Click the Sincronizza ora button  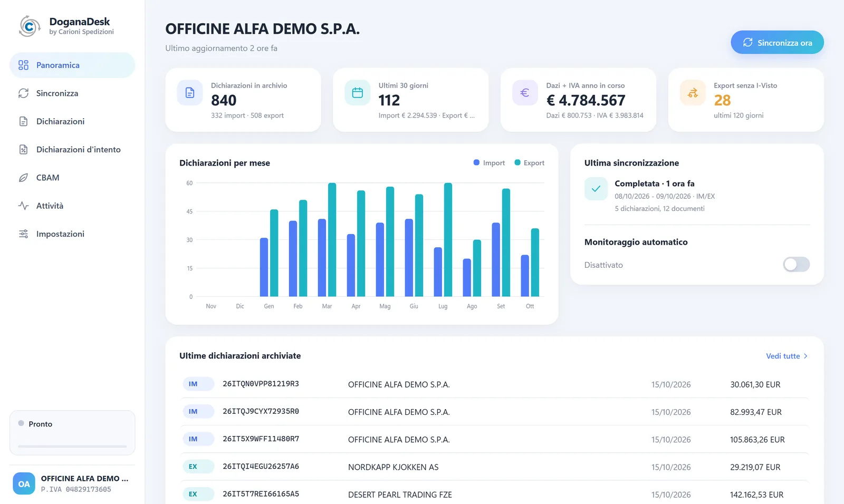[x=777, y=42]
